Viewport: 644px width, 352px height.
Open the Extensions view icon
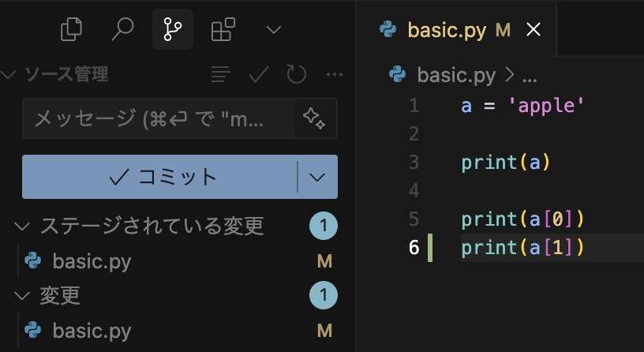pos(223,29)
